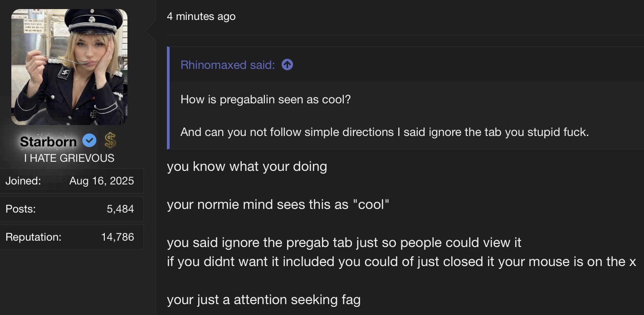
Task: Click the line mentioning "normie mind"
Action: point(278,204)
